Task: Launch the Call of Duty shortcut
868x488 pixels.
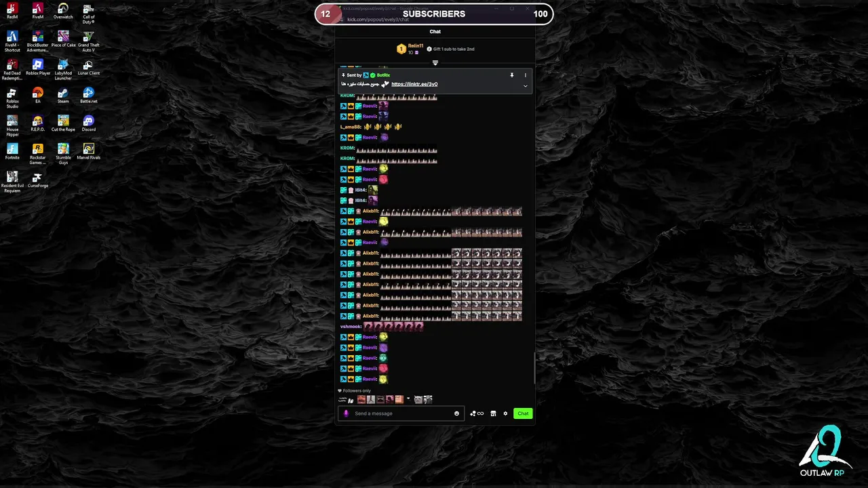Action: click(x=88, y=14)
